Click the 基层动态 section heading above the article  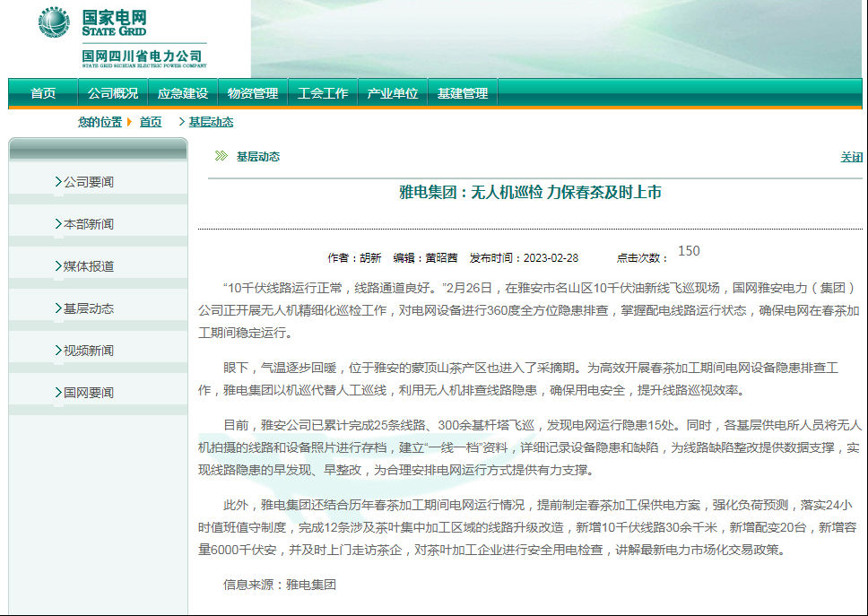[258, 157]
